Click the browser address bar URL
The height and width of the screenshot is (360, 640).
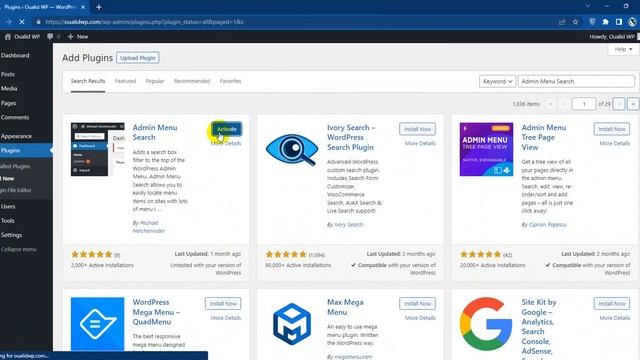[x=144, y=22]
